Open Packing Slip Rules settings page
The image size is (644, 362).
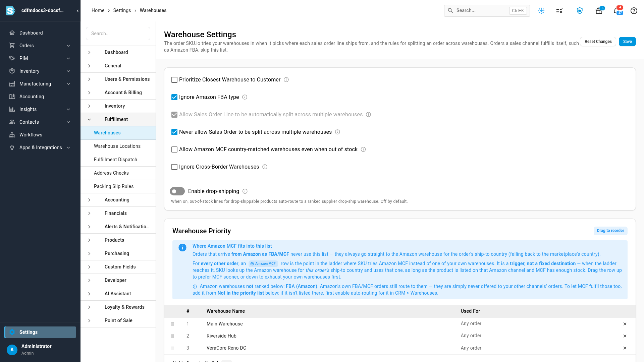point(118,187)
